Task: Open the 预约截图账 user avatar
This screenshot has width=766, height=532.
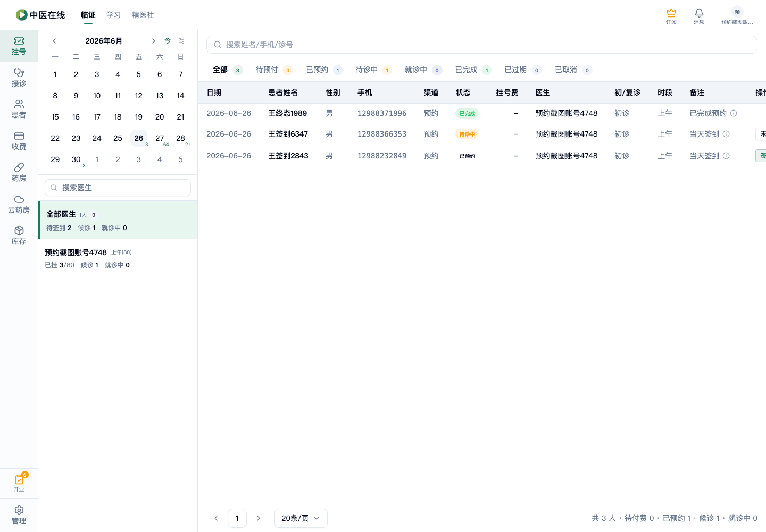Action: 737,16
